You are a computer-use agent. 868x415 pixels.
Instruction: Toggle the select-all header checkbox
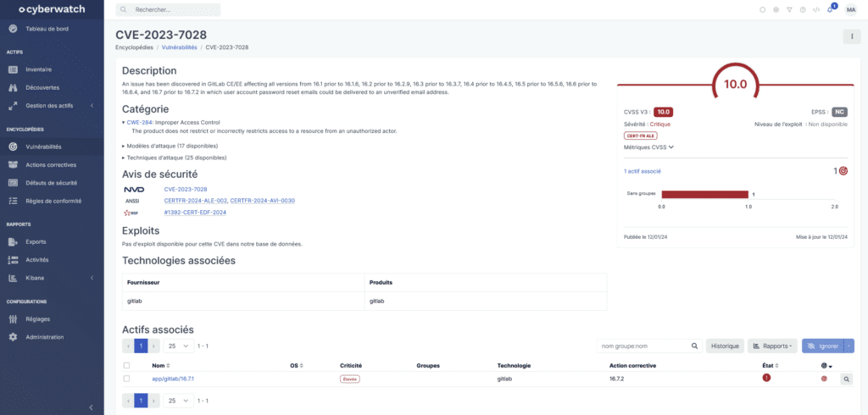pyautogui.click(x=127, y=366)
